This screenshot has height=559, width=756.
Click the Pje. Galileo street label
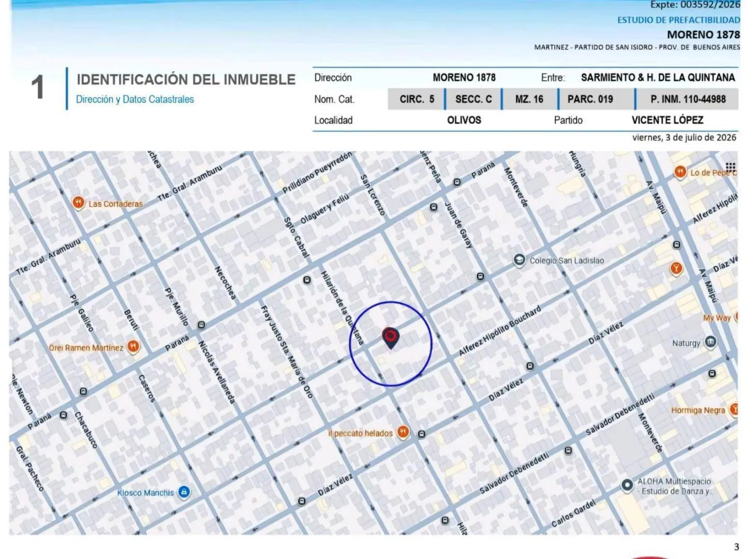pyautogui.click(x=82, y=313)
